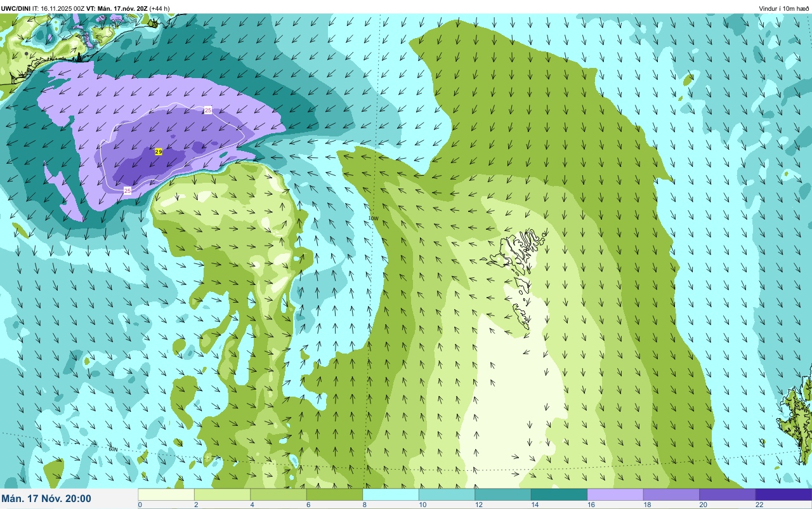Click the 10W longitude label
This screenshot has width=812, height=509.
coord(373,218)
